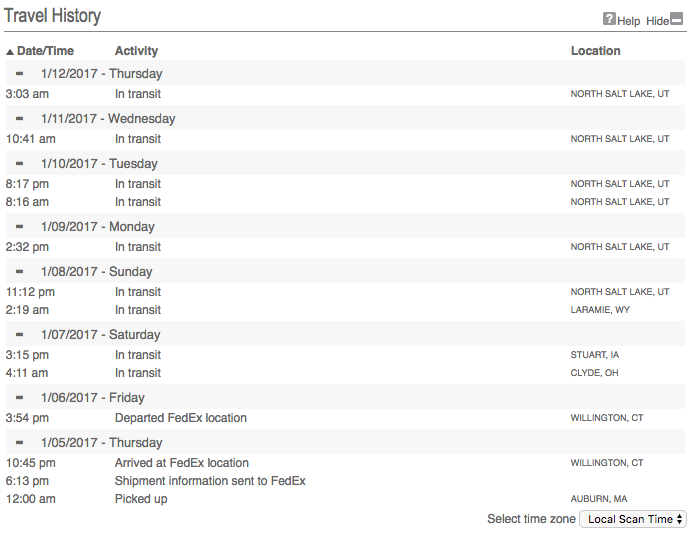Click the Help question mark icon
Viewport: 692px width, 542px height.
pos(609,19)
